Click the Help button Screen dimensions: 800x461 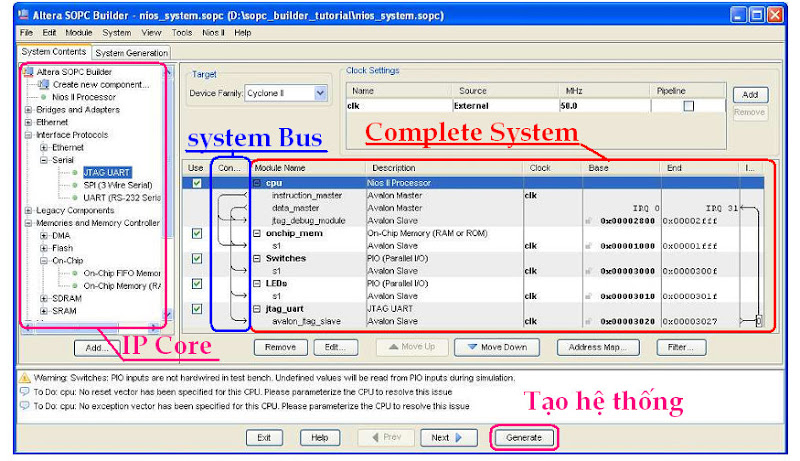[x=320, y=438]
